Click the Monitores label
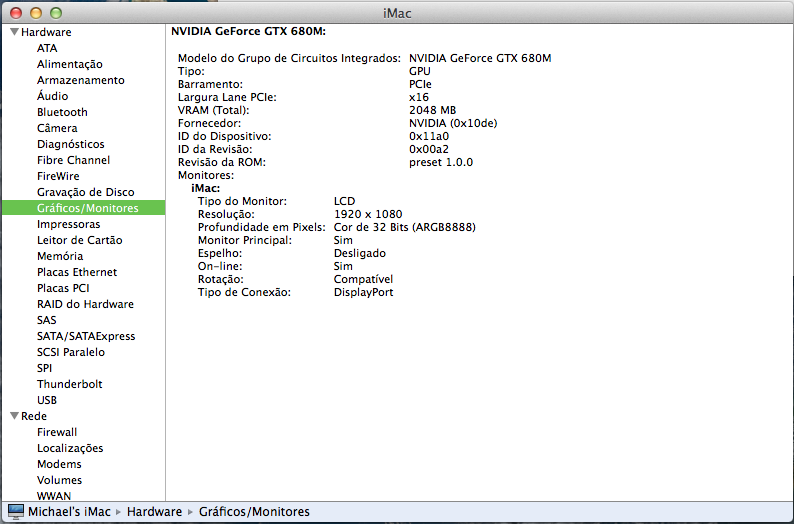 pos(206,175)
